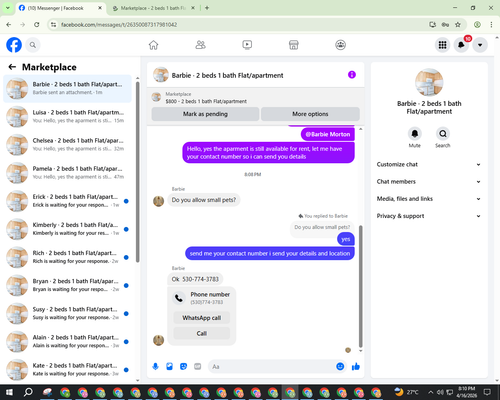The width and height of the screenshot is (500, 400).
Task: Open the taskbar clock showing 8:10 PM
Action: (467, 392)
